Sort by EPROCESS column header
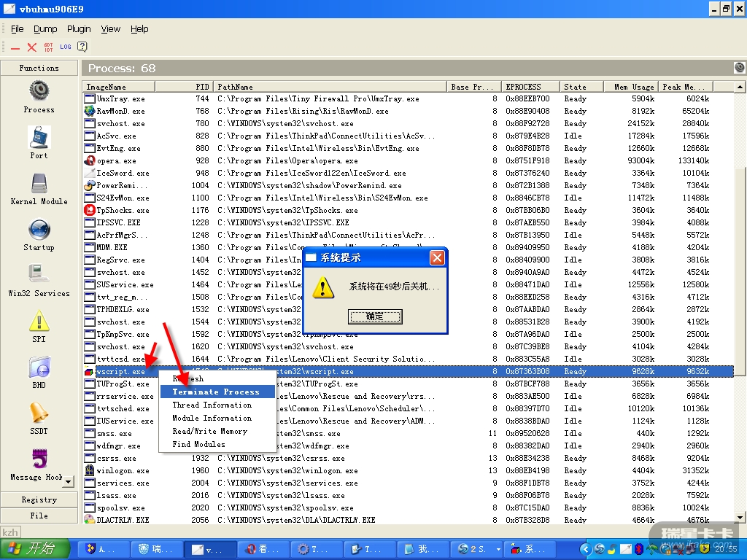747x560 pixels. [530, 87]
